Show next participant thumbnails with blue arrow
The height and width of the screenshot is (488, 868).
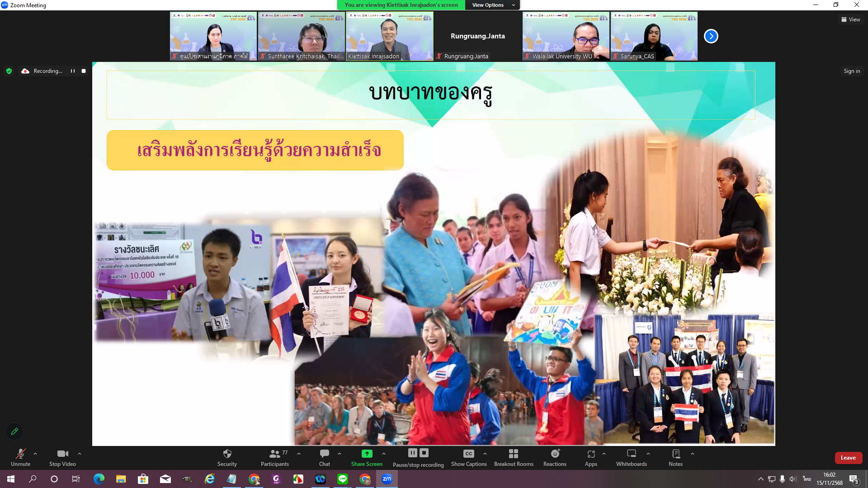click(x=711, y=36)
